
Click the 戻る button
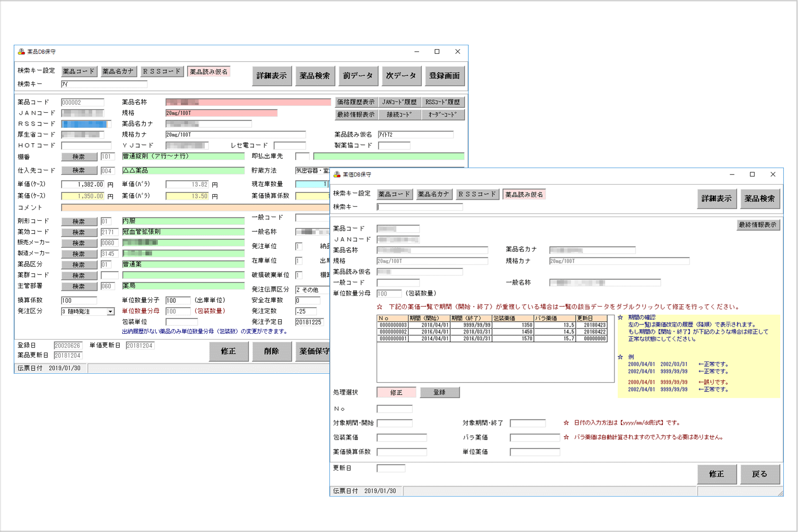tap(759, 474)
